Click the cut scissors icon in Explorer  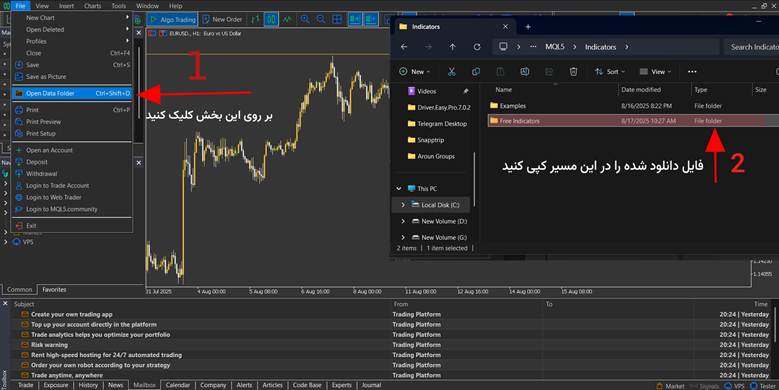[452, 72]
